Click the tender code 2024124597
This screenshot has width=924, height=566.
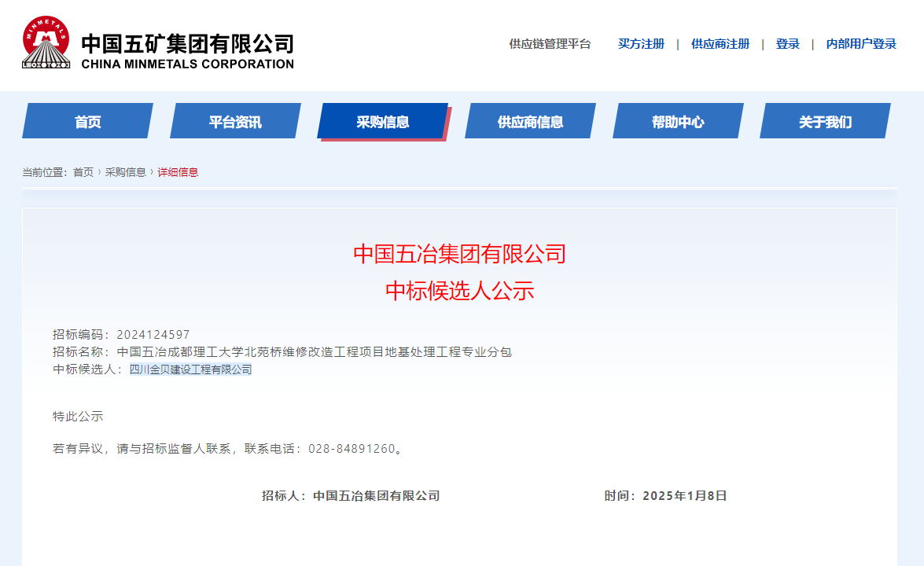click(x=153, y=335)
